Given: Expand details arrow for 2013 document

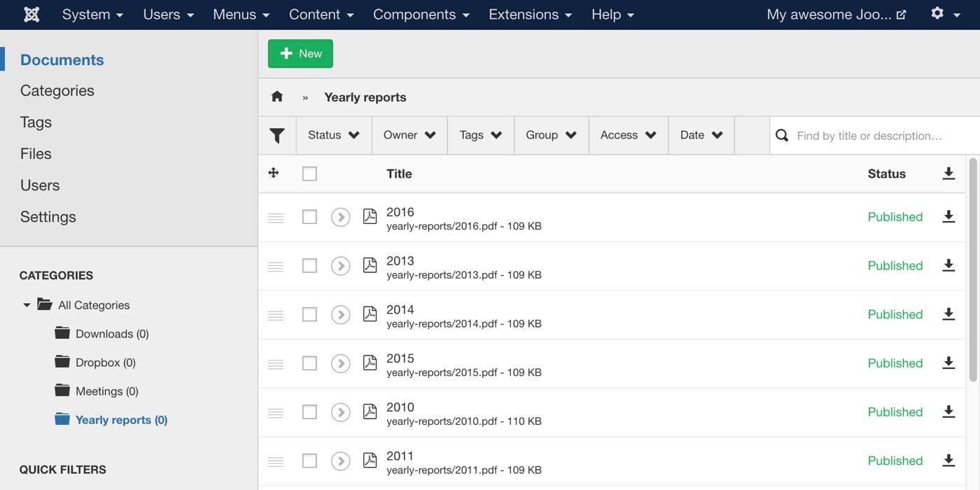Looking at the screenshot, I should pos(340,266).
